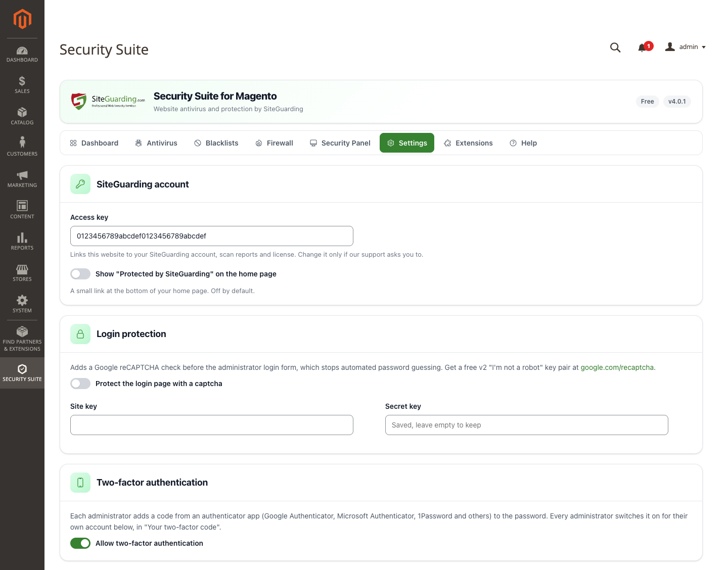Screen dimensions: 728x570
Task: Switch to the Antivirus tab
Action: click(156, 143)
